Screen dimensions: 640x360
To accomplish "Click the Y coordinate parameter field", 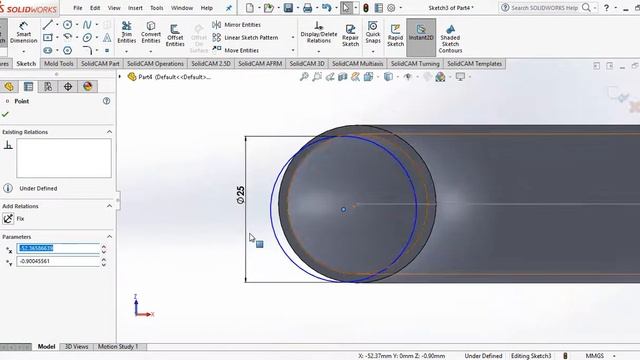I will 58,261.
